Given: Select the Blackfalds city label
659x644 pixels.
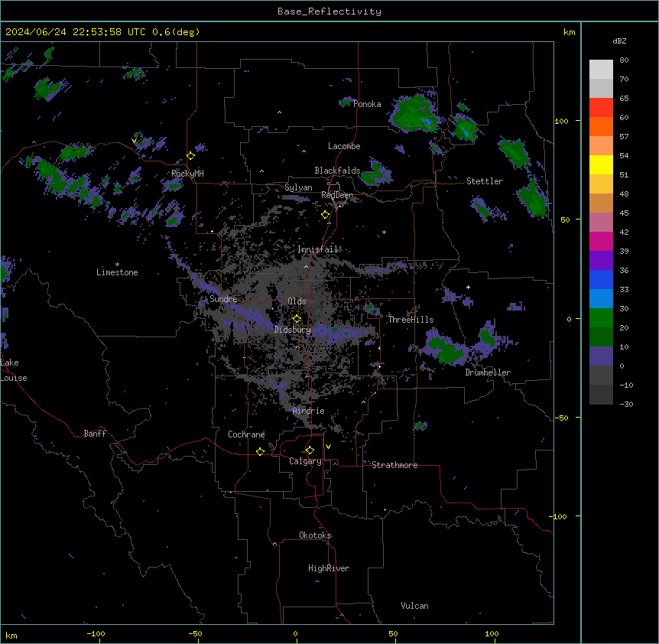Looking at the screenshot, I should coord(337,171).
